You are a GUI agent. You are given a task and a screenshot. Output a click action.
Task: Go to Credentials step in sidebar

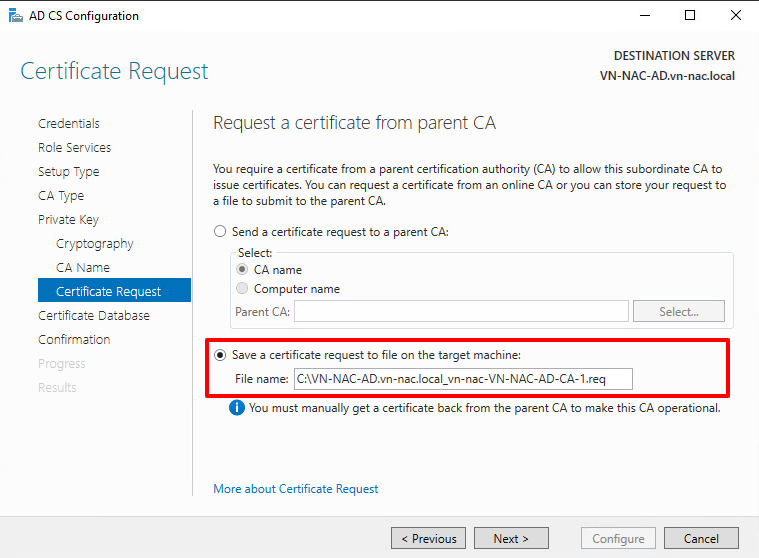tap(69, 124)
